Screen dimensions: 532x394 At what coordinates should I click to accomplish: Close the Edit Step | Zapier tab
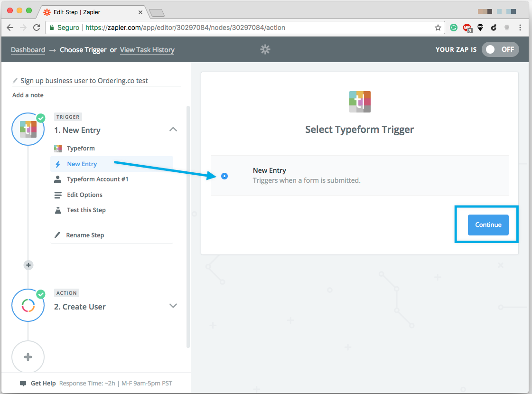pos(140,12)
